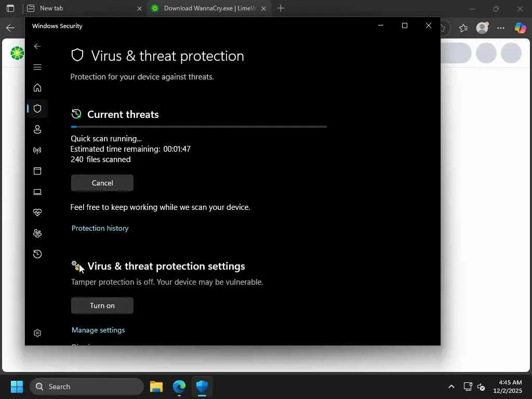Click the Virus & threat protection title shield

click(x=77, y=55)
